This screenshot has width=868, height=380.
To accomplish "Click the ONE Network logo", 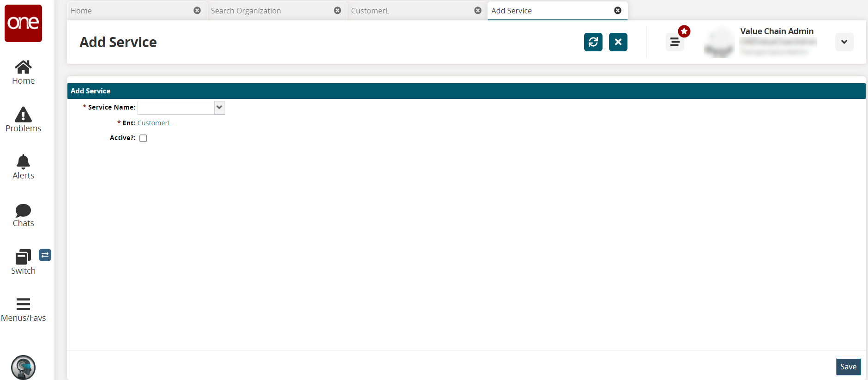I will (23, 23).
